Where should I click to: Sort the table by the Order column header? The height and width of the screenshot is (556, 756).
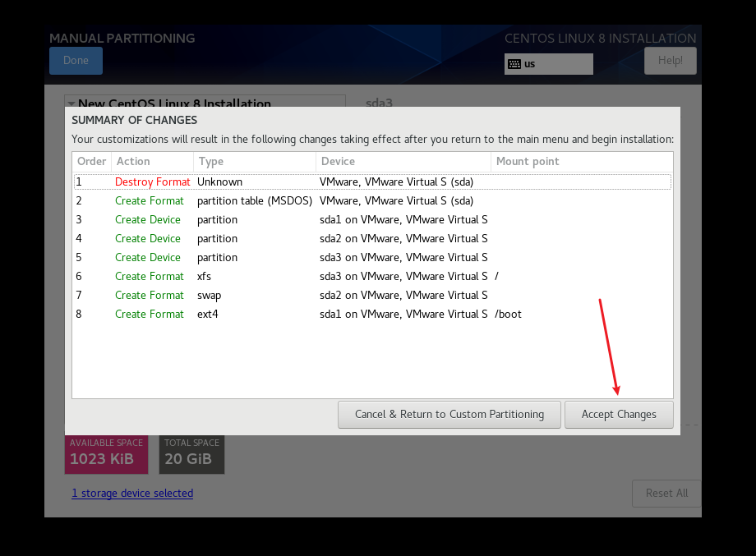tap(91, 162)
